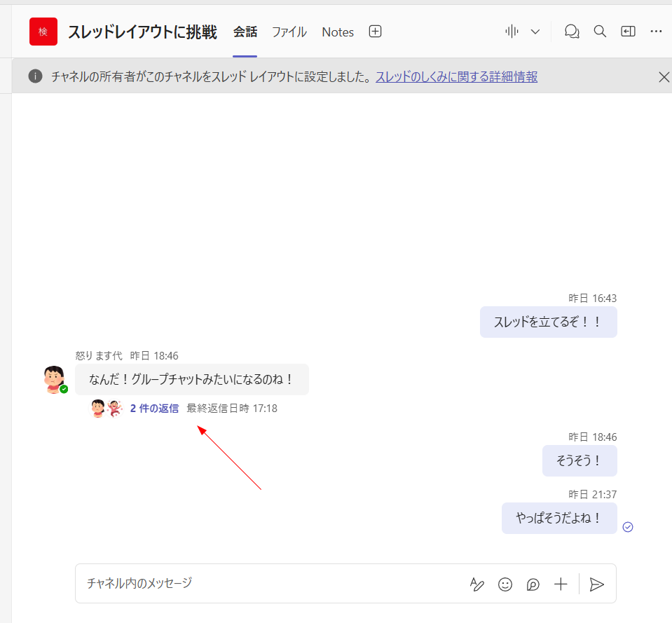Click the Loop component icon in compose bar
This screenshot has height=623, width=672.
tap(533, 584)
